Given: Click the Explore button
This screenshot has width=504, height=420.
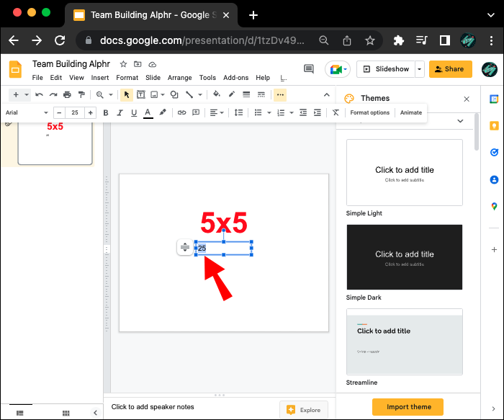Looking at the screenshot, I should 304,410.
